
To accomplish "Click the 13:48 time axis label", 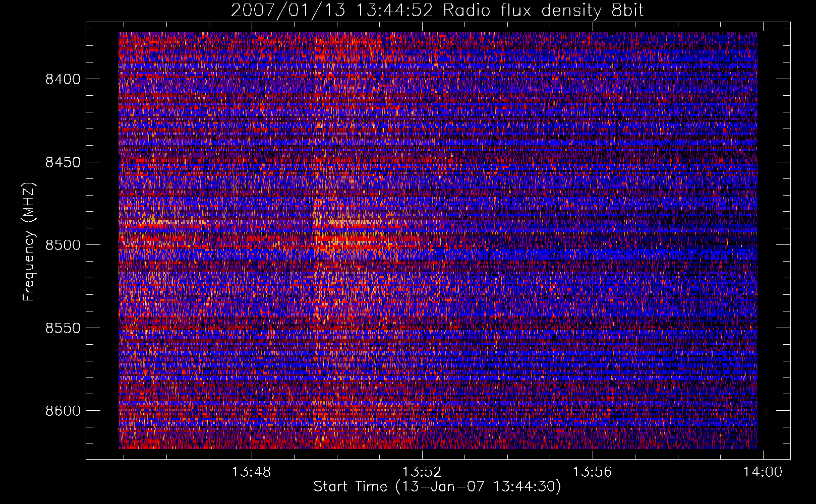I will tap(251, 472).
